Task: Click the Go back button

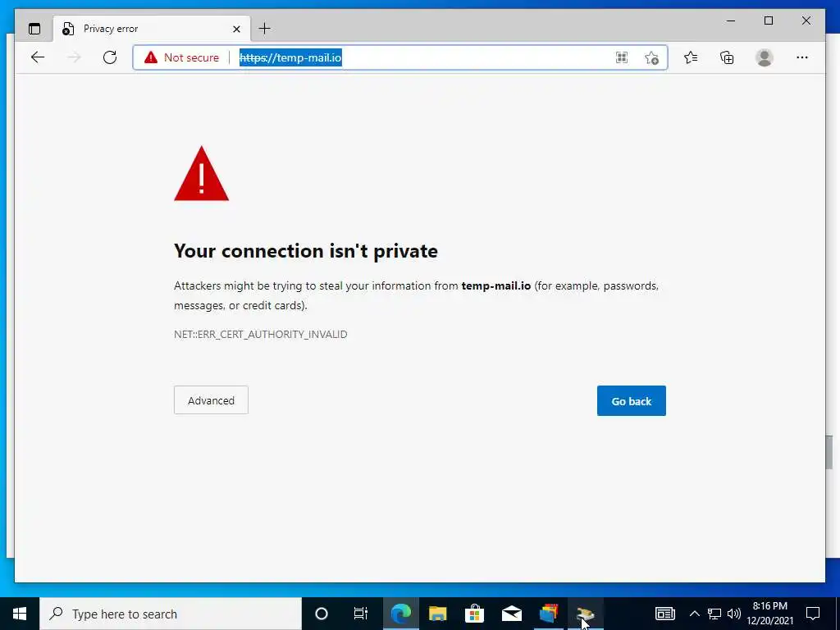Action: point(632,400)
